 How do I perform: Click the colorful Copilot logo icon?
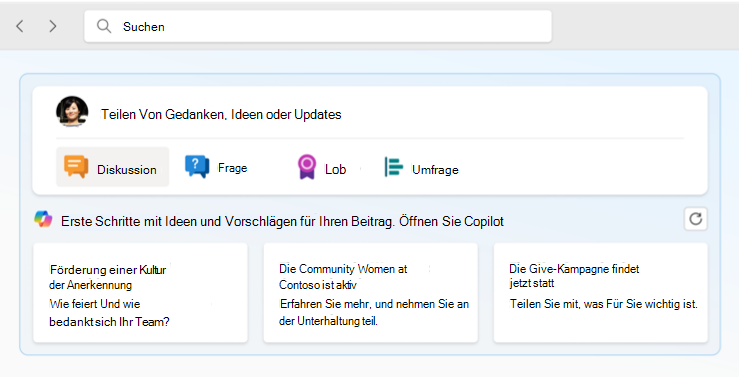(x=43, y=219)
